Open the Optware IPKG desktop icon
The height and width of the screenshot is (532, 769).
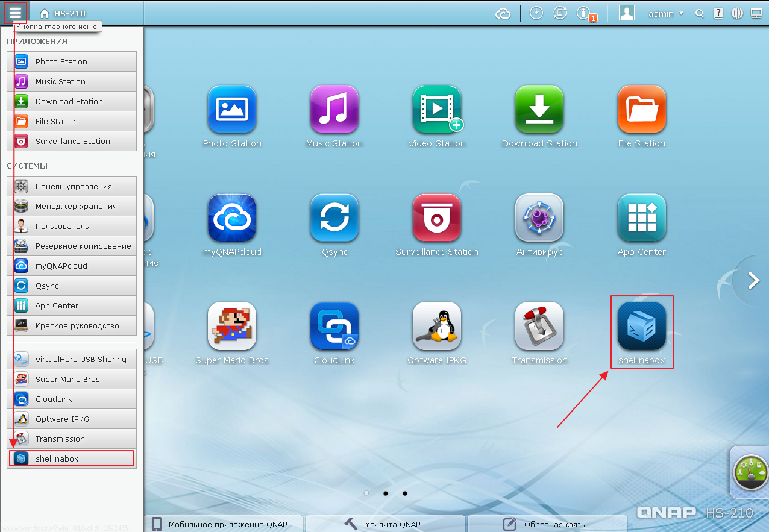point(437,327)
